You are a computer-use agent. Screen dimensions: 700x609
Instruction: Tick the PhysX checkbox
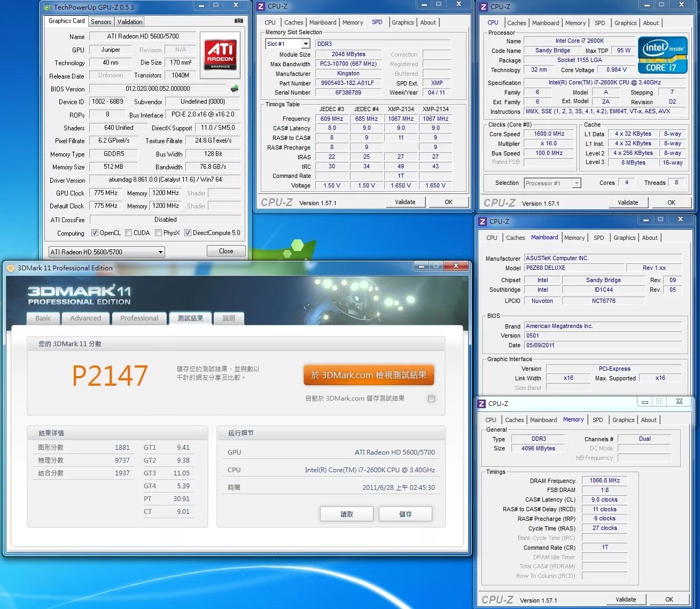pos(158,233)
